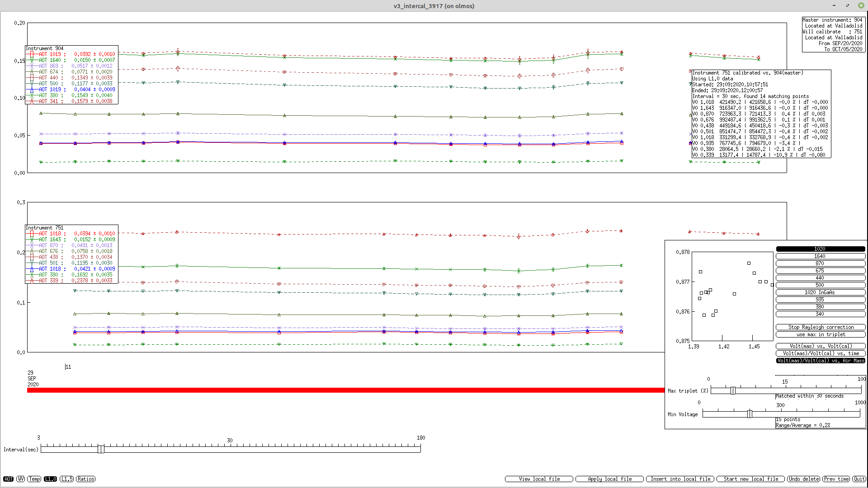The width and height of the screenshot is (868, 488).
Task: Click the Instrument 904 legend title
Action: [44, 48]
